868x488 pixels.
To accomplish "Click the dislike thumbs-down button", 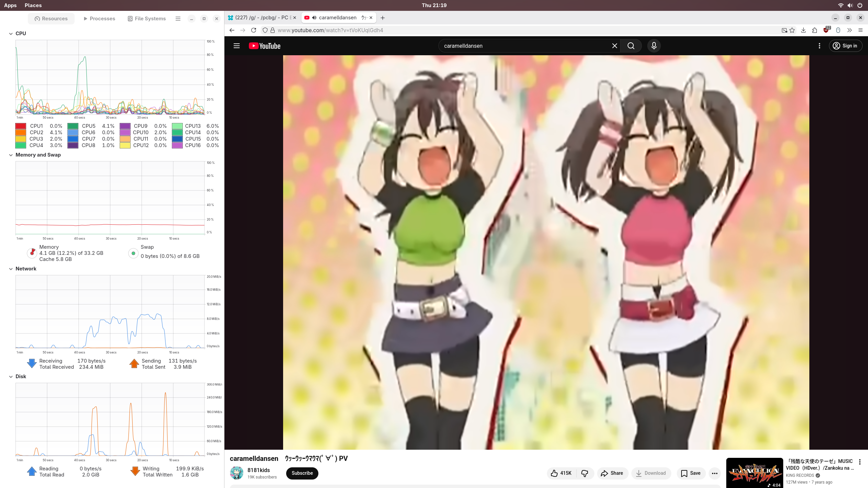I will [585, 473].
